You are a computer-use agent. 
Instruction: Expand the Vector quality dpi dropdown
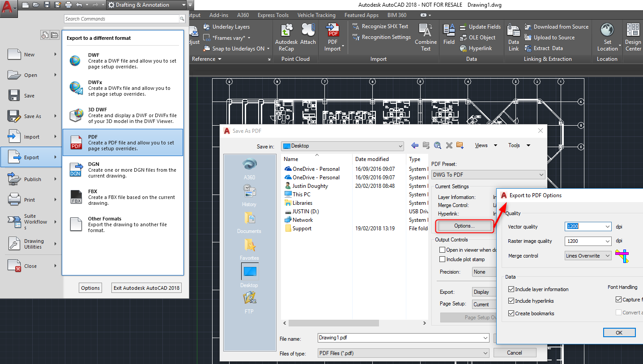tap(608, 227)
